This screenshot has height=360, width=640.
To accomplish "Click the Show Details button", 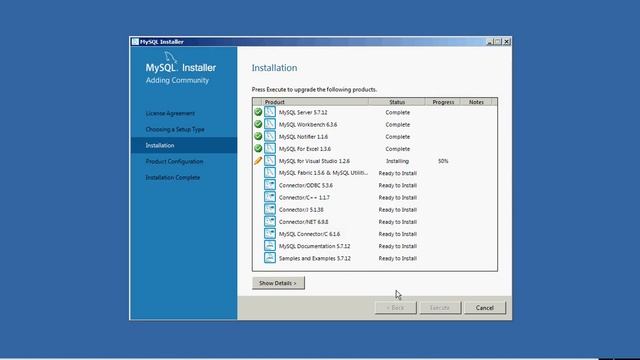I will click(x=278, y=283).
